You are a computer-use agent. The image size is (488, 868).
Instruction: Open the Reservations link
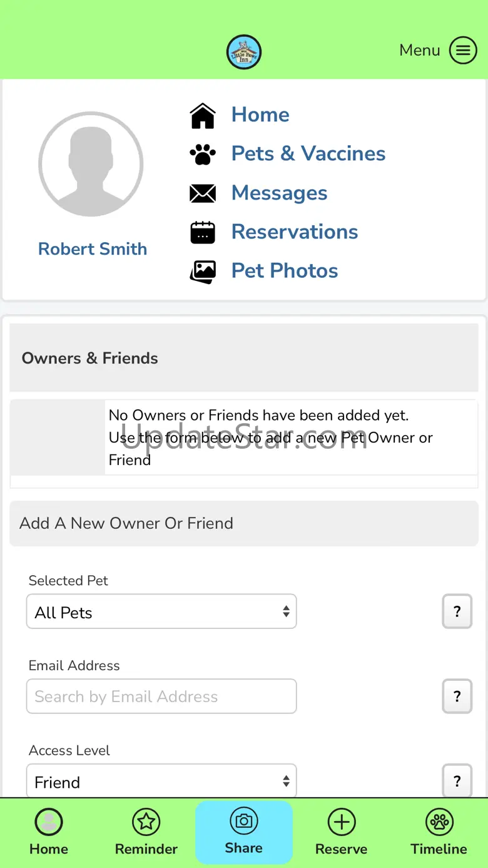pos(295,232)
